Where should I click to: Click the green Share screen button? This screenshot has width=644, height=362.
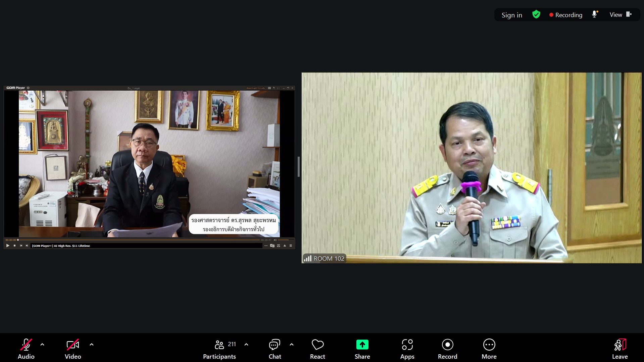pos(362,349)
